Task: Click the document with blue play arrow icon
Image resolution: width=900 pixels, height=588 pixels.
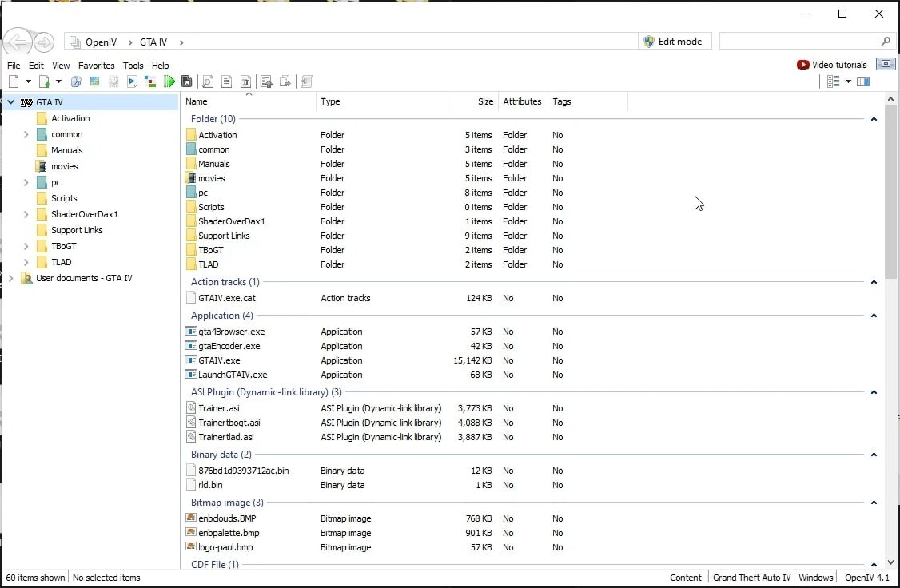Action: [132, 81]
